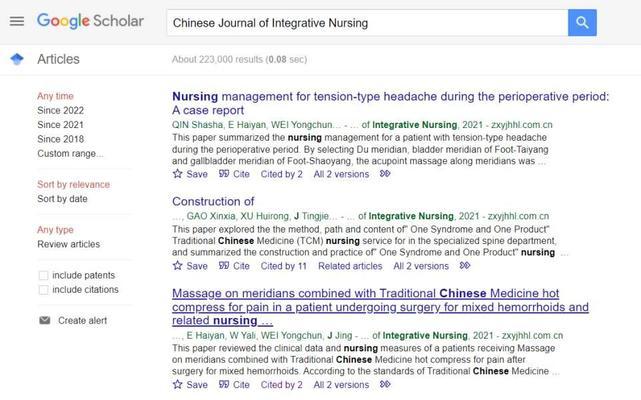Click author J Tingjie in second result
Screen dimensions: 641x400
click(x=311, y=216)
